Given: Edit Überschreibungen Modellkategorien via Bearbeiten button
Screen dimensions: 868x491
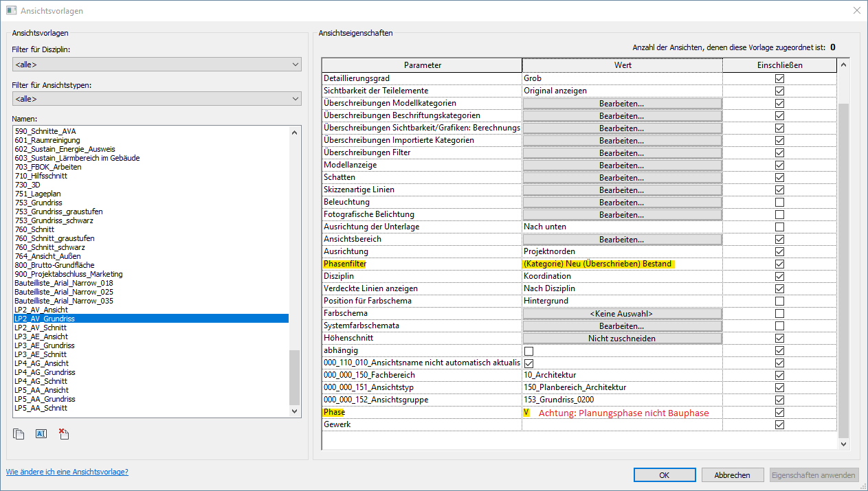Looking at the screenshot, I should pyautogui.click(x=621, y=104).
